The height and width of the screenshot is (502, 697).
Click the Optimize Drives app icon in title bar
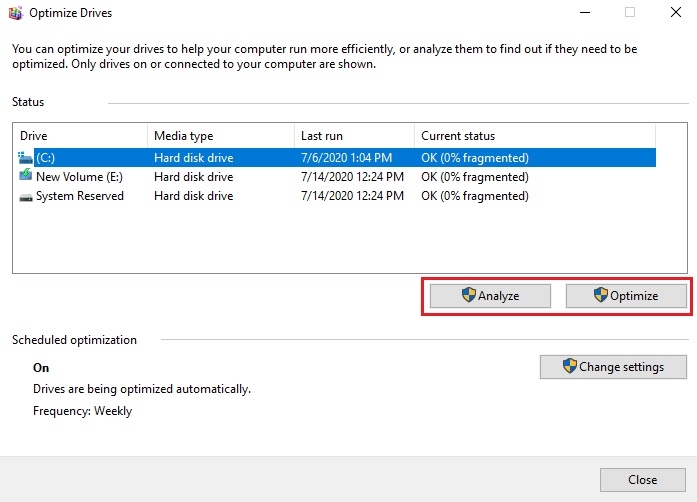pos(15,13)
